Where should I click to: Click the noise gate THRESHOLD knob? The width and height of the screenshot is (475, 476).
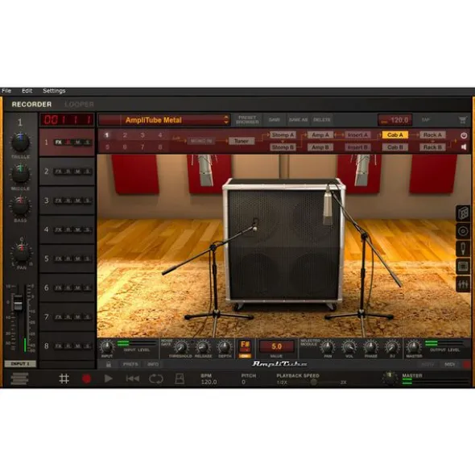point(181,346)
